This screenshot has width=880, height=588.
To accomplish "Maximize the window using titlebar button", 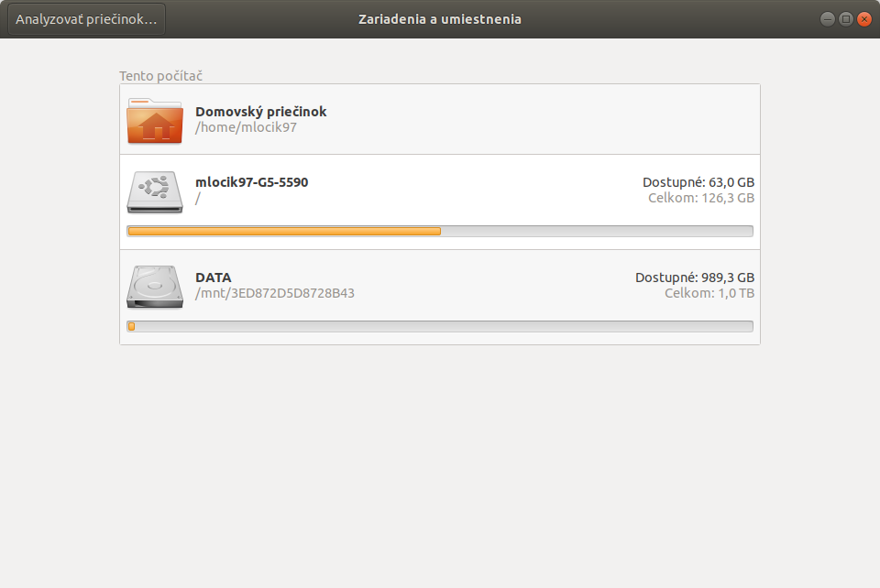I will 846,19.
